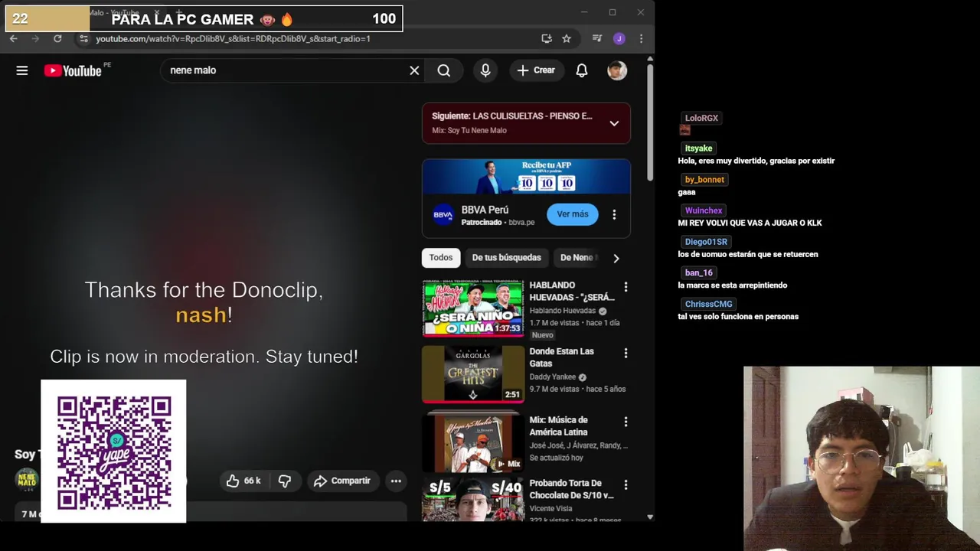Go to the YouTube home logo
This screenshot has height=551, width=980.
coord(73,70)
